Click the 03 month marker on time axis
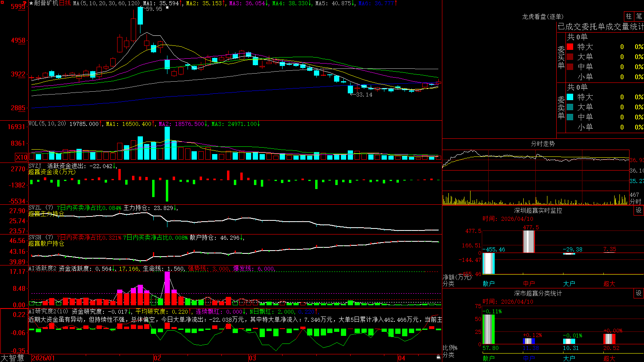644x362 pixels. [252, 358]
